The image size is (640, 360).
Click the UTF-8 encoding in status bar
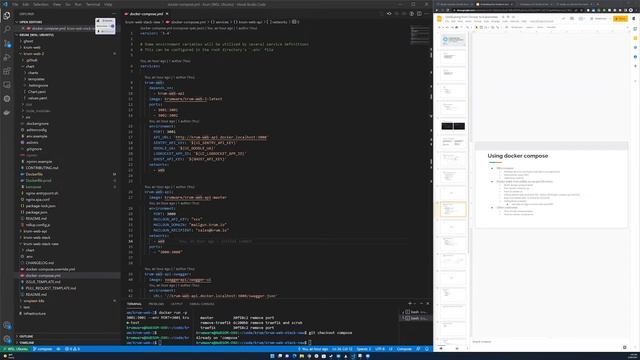380,349
